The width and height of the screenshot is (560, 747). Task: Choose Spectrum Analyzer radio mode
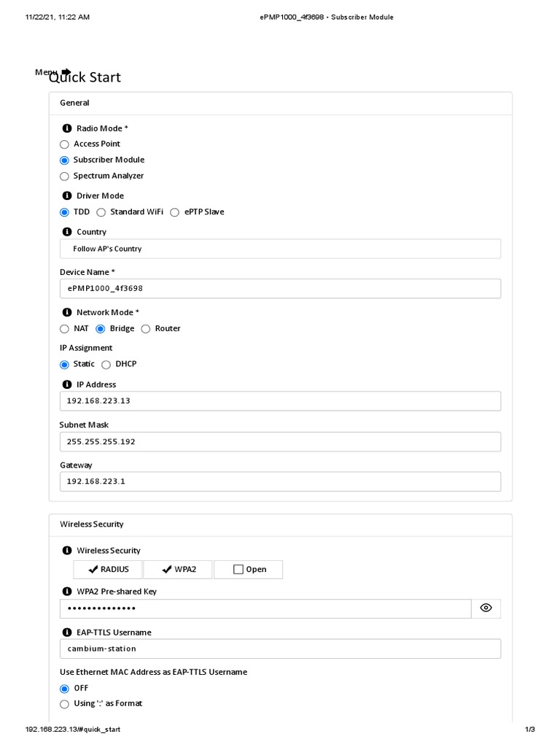coord(64,177)
